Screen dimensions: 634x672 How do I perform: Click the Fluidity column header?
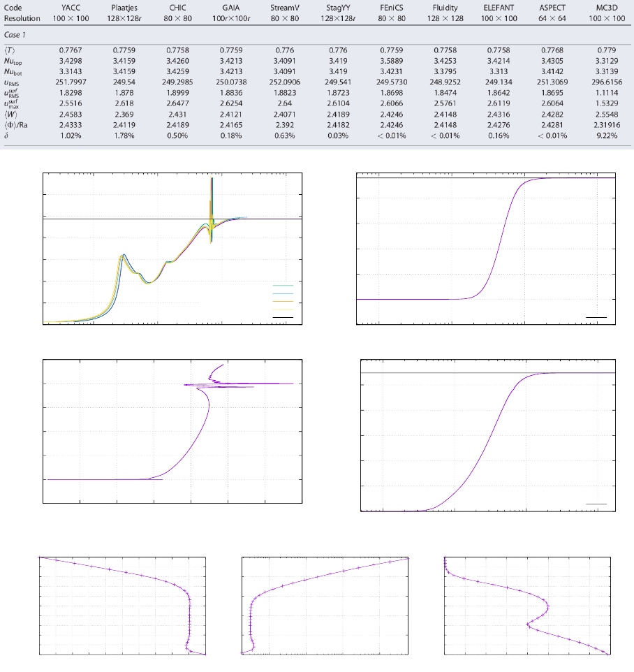[445, 8]
